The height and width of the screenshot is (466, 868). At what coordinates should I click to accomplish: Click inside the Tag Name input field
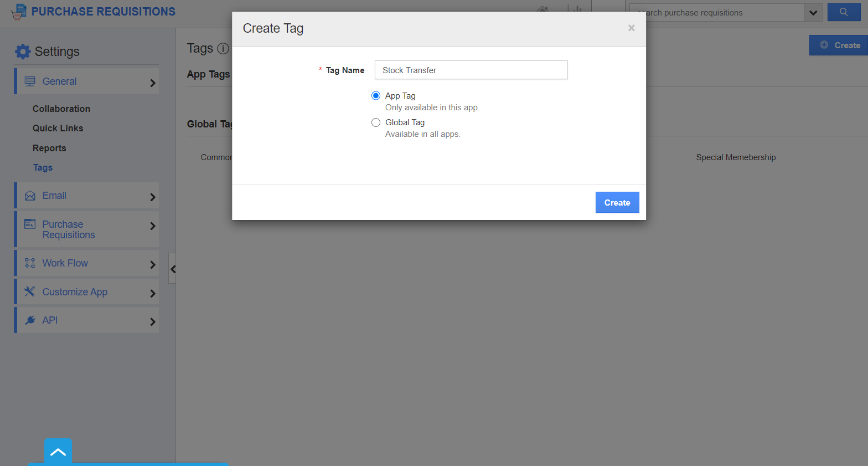coord(471,70)
